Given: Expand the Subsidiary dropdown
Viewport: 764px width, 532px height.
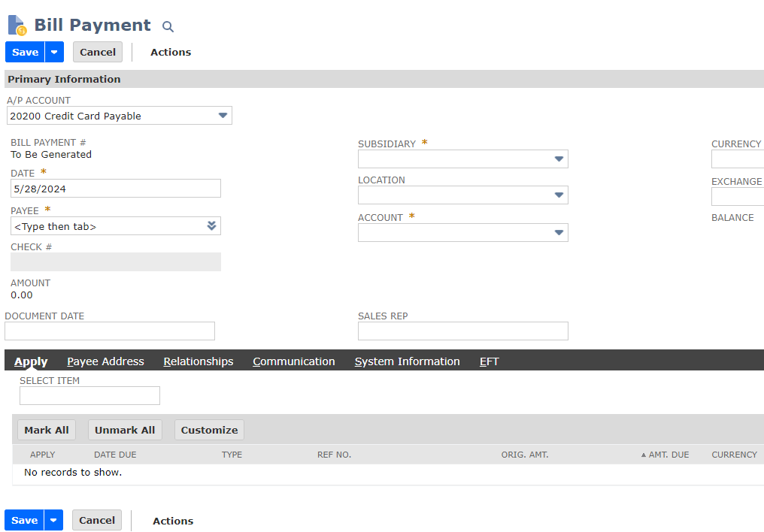Looking at the screenshot, I should [x=559, y=159].
